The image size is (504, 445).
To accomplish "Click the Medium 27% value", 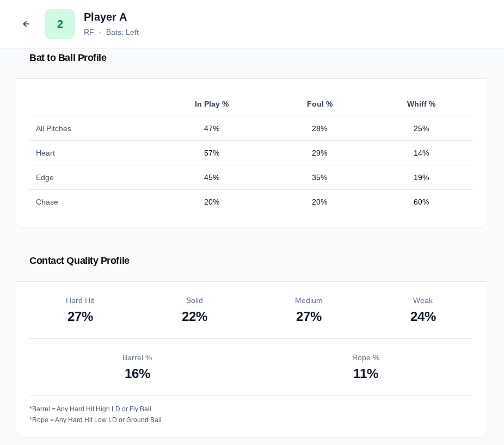I will tap(309, 317).
